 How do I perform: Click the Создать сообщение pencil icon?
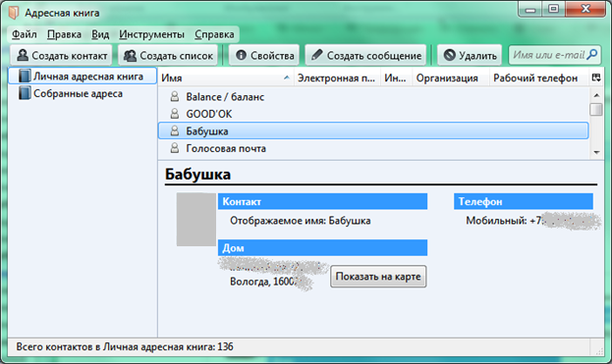pos(317,55)
